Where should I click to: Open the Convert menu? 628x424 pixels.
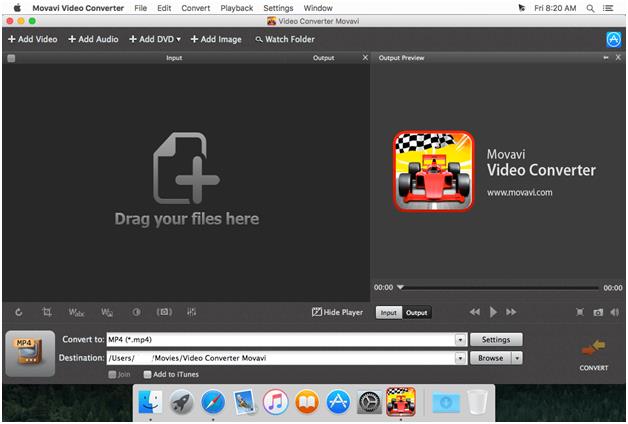point(196,8)
